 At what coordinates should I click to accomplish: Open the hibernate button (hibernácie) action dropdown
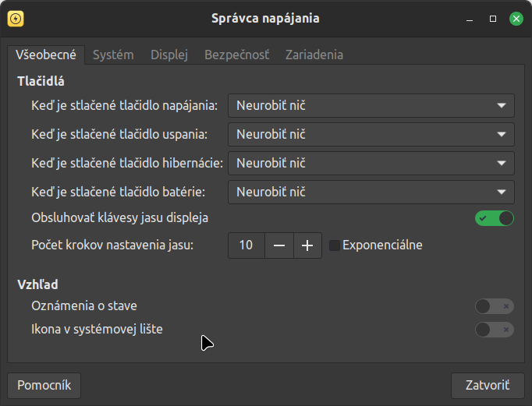pos(371,163)
